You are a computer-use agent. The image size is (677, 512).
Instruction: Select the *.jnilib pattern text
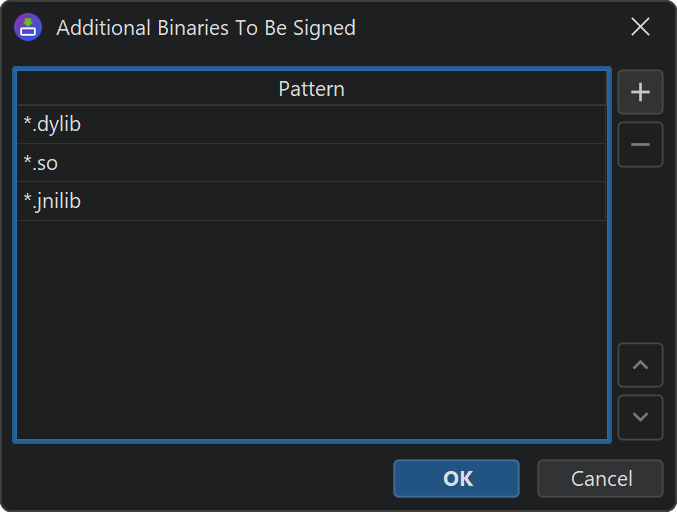point(52,201)
